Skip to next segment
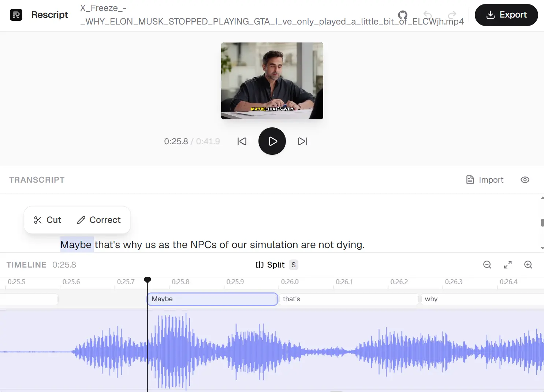 tap(302, 141)
